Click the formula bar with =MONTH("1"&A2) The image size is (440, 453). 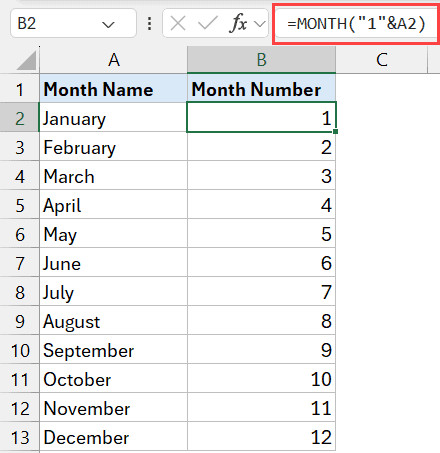pyautogui.click(x=356, y=24)
